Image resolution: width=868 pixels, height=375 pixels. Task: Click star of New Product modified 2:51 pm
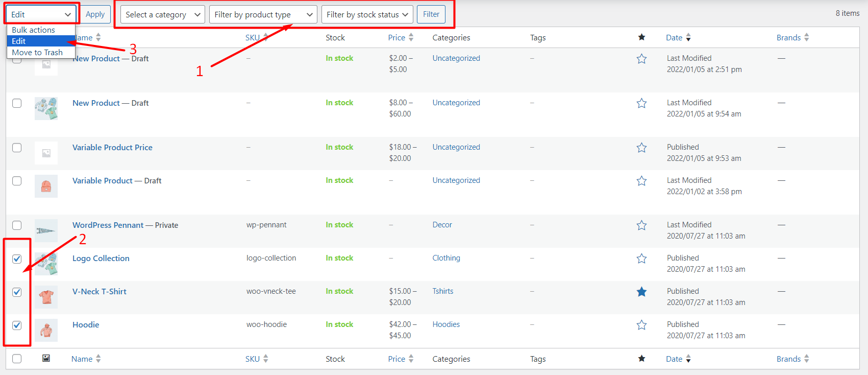(x=641, y=59)
